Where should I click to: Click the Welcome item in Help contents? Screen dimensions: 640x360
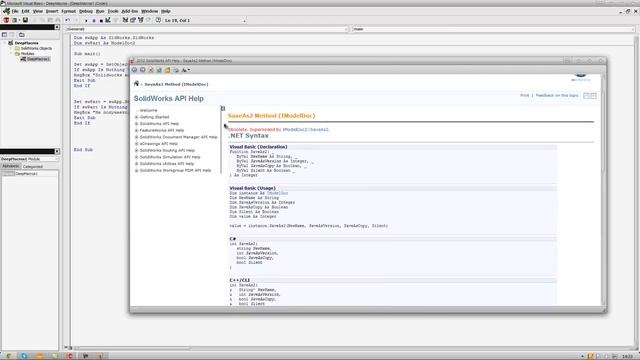click(149, 110)
